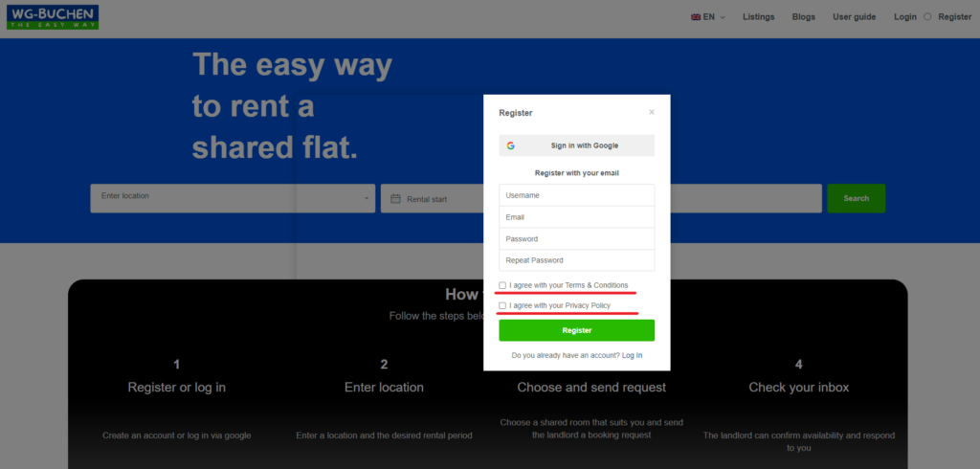Click the WG-Buchen logo

click(53, 17)
